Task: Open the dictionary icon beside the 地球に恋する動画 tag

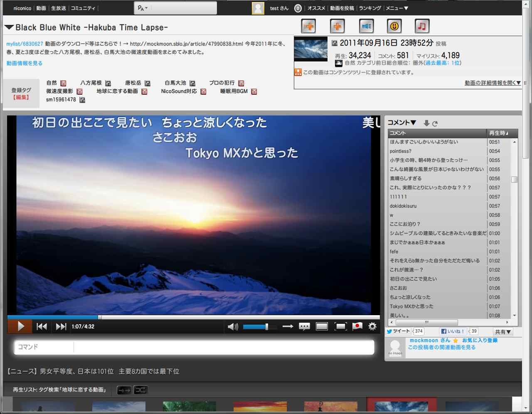Action: click(x=144, y=91)
